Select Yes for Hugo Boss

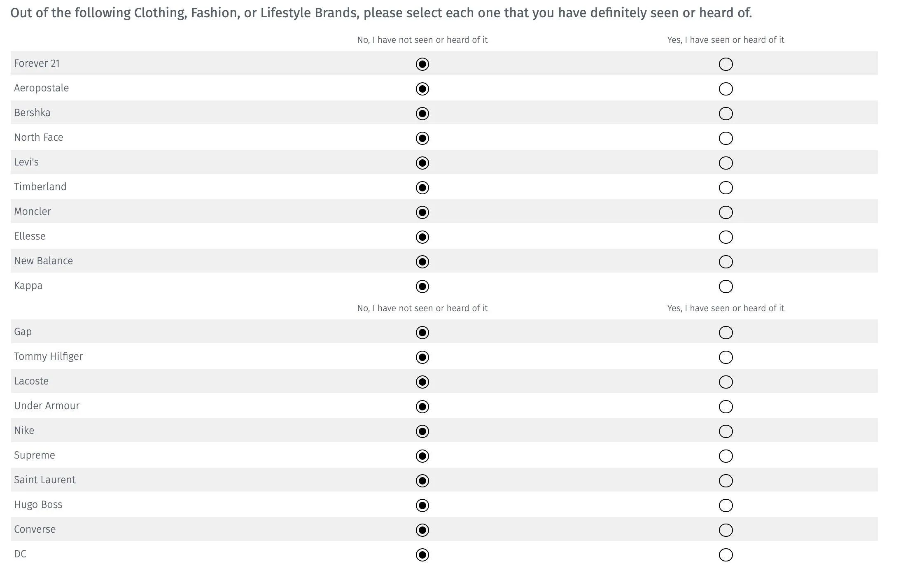tap(726, 505)
